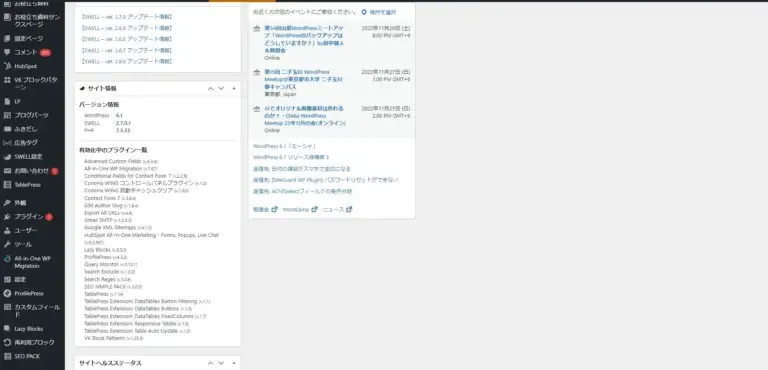Click the TablePress table icon
Viewport: 768px width, 370px height.
(7, 185)
